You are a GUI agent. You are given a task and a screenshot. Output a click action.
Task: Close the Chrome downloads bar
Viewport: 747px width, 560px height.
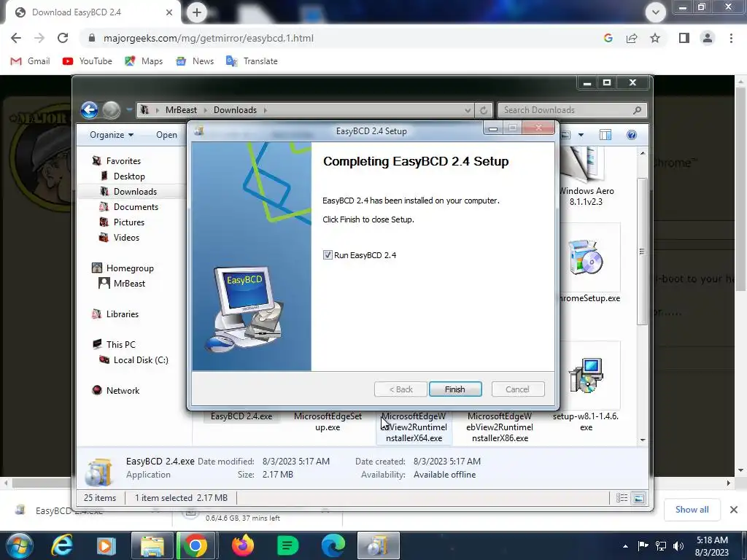point(734,510)
